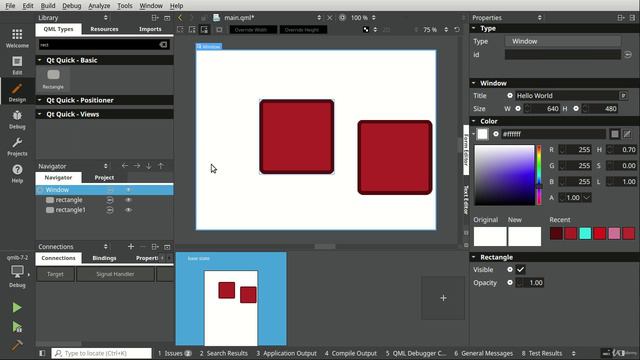This screenshot has height=360, width=640.
Task: Uncheck the Visible checkbox
Action: click(x=520, y=269)
